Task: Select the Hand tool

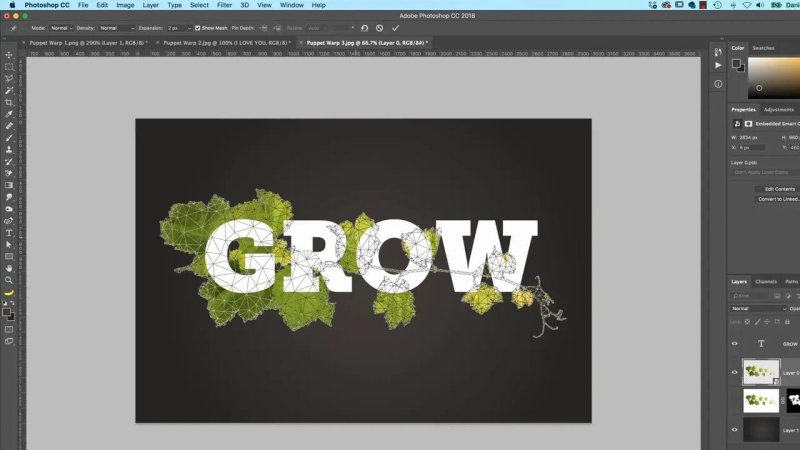Action: click(x=9, y=268)
